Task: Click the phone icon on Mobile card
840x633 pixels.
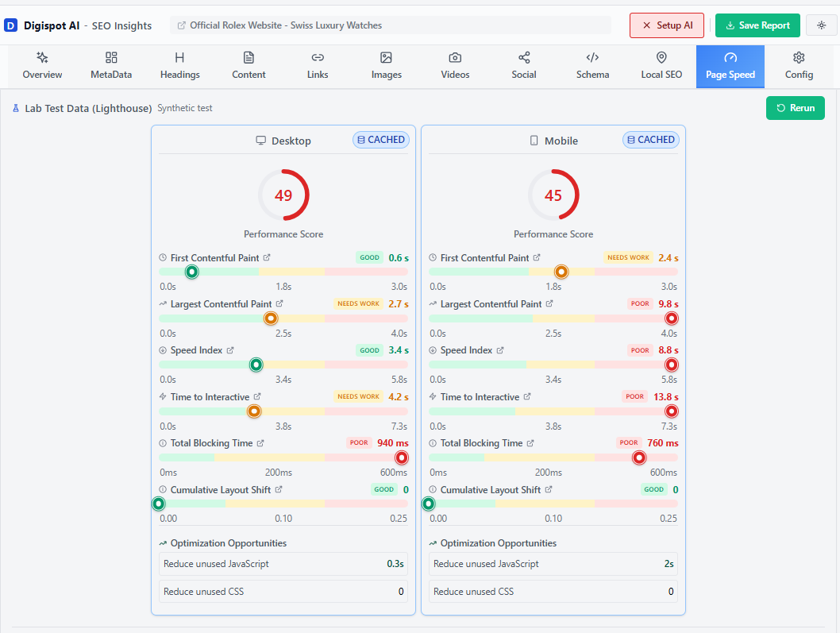Action: (x=534, y=140)
